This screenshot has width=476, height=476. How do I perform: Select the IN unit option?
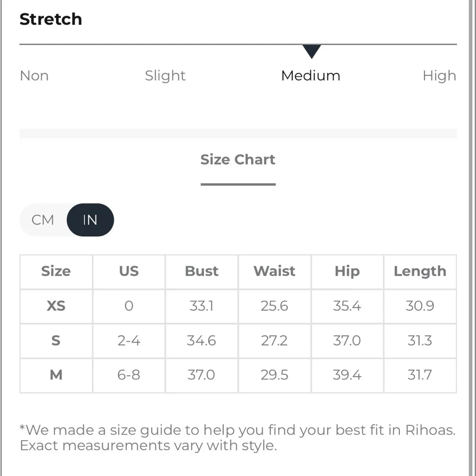pyautogui.click(x=90, y=220)
